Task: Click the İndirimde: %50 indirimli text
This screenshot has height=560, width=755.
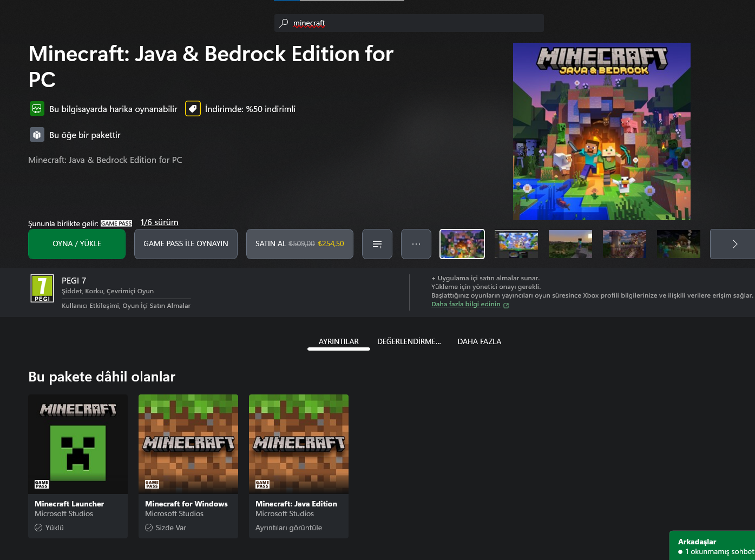Action: (x=250, y=109)
